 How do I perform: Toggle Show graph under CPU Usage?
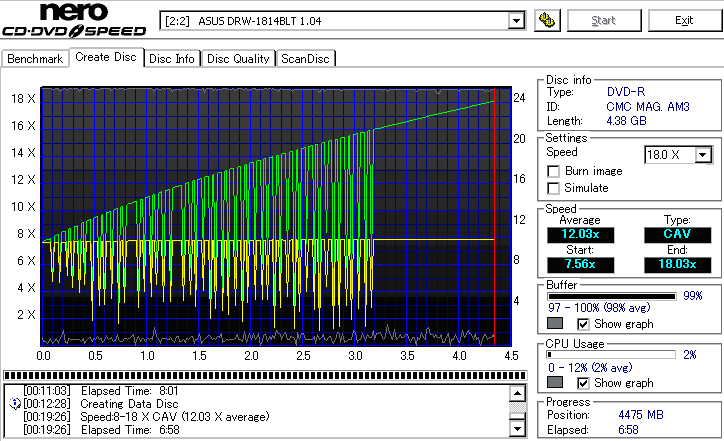583,383
